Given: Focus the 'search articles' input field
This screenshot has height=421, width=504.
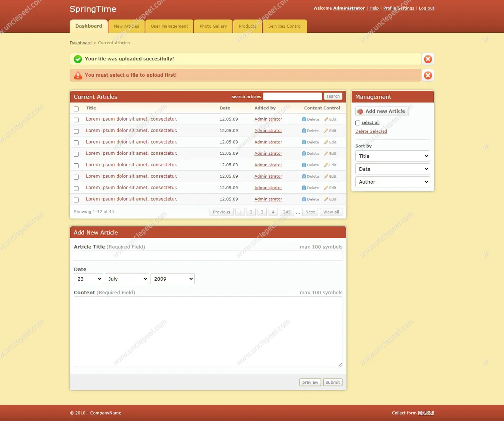Looking at the screenshot, I should pyautogui.click(x=292, y=96).
